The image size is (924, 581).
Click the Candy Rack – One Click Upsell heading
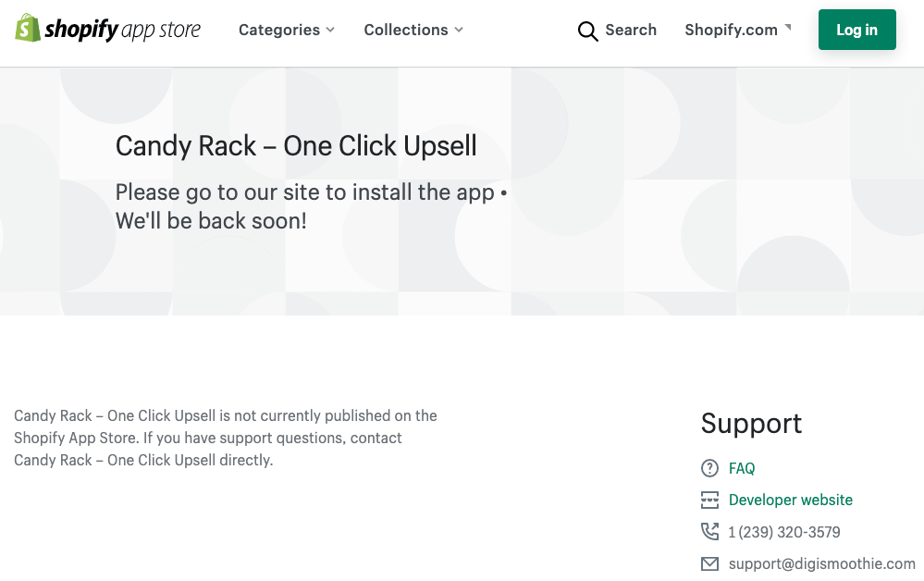coord(296,146)
